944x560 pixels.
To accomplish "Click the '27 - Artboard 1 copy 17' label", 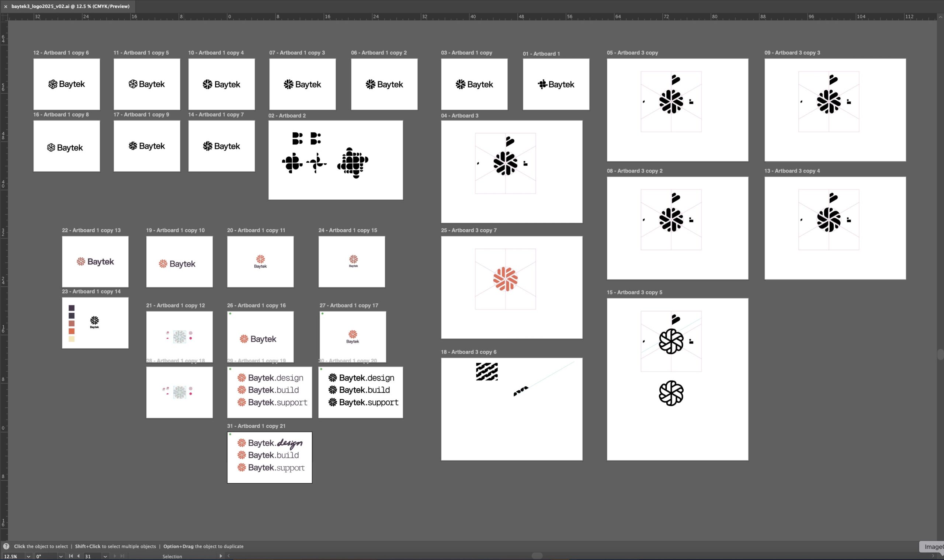I will coord(349,305).
